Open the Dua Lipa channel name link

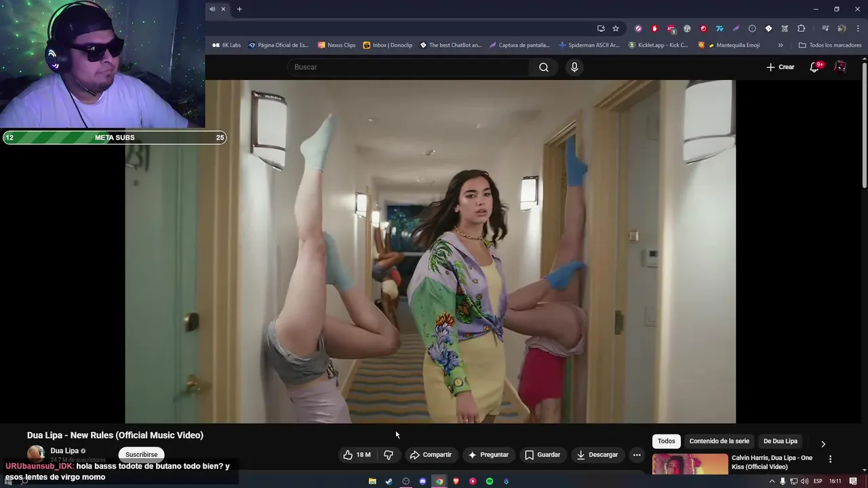point(64,451)
